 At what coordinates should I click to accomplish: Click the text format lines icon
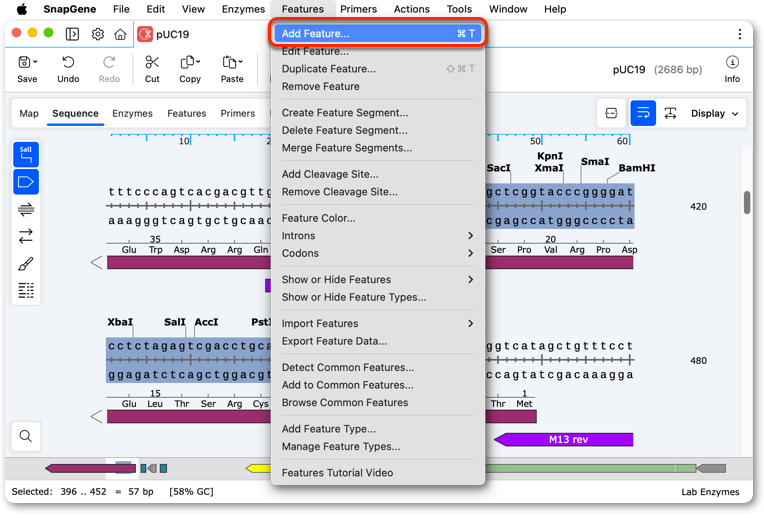click(x=26, y=290)
